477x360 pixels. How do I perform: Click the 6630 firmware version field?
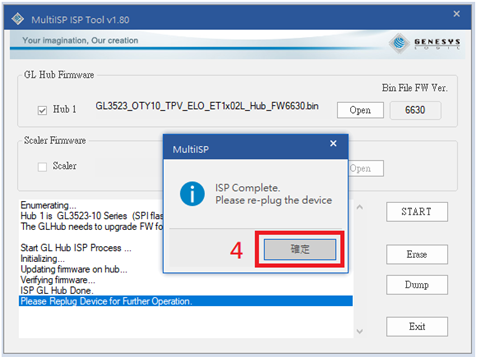tap(415, 110)
